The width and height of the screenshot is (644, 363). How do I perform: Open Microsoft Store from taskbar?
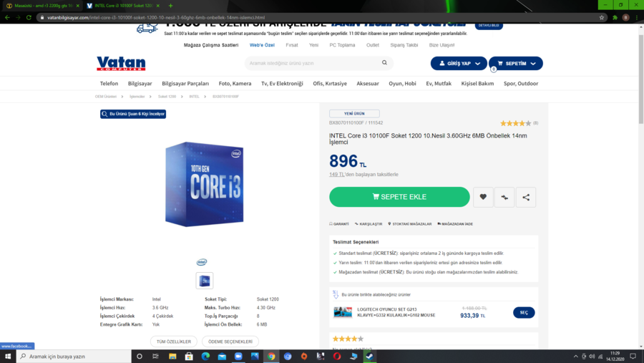(x=189, y=356)
